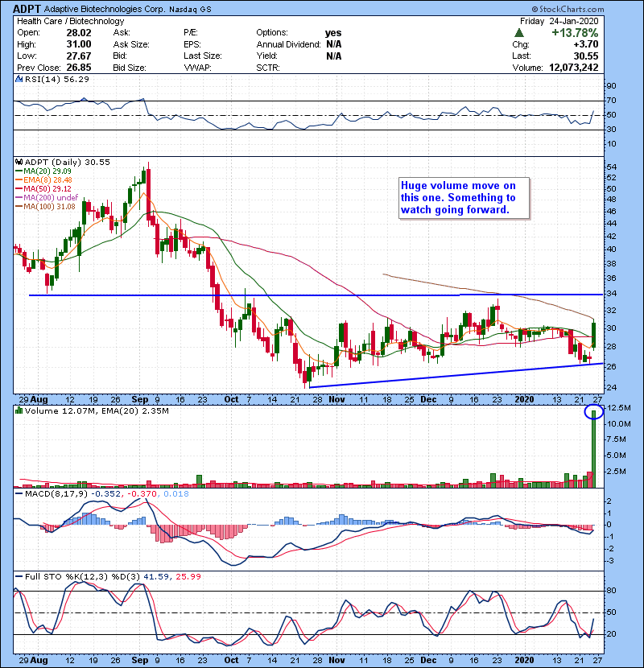Click the N/A value for Annual Dividend
The height and width of the screenshot is (668, 644).
click(334, 44)
